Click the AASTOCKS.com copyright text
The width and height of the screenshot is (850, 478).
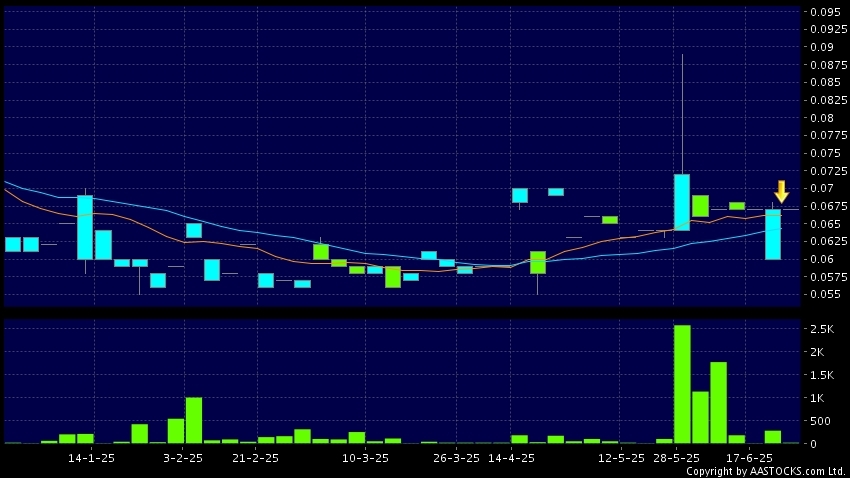tap(765, 471)
